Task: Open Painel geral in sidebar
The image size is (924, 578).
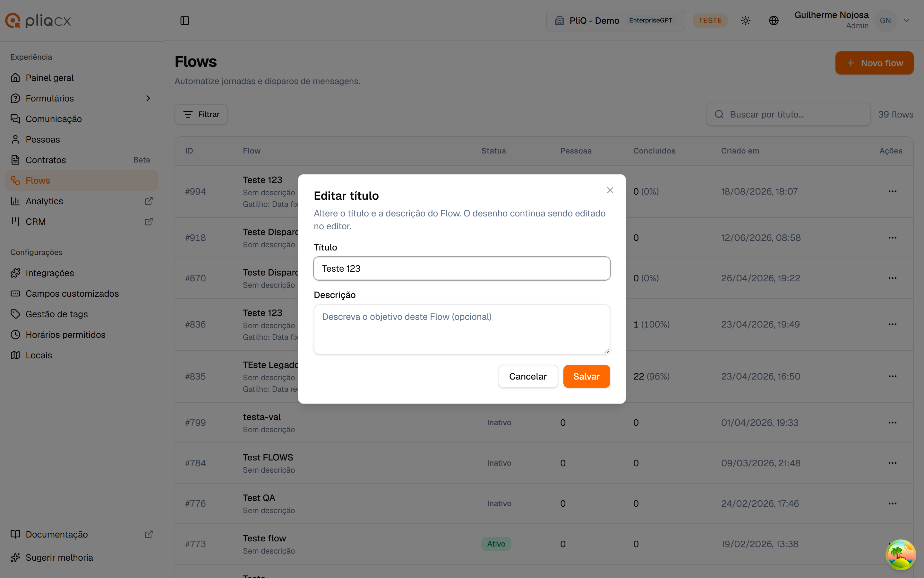Action: tap(82, 78)
